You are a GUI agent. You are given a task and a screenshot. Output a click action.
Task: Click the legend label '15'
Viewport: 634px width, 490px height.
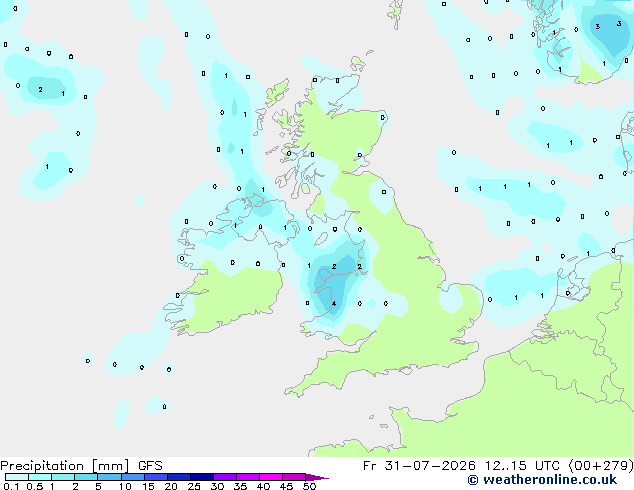tap(148, 486)
